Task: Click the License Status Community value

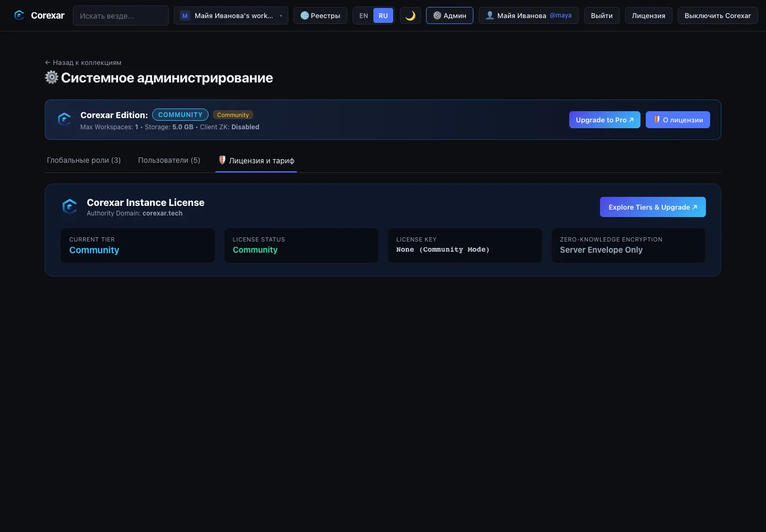Action: (255, 250)
